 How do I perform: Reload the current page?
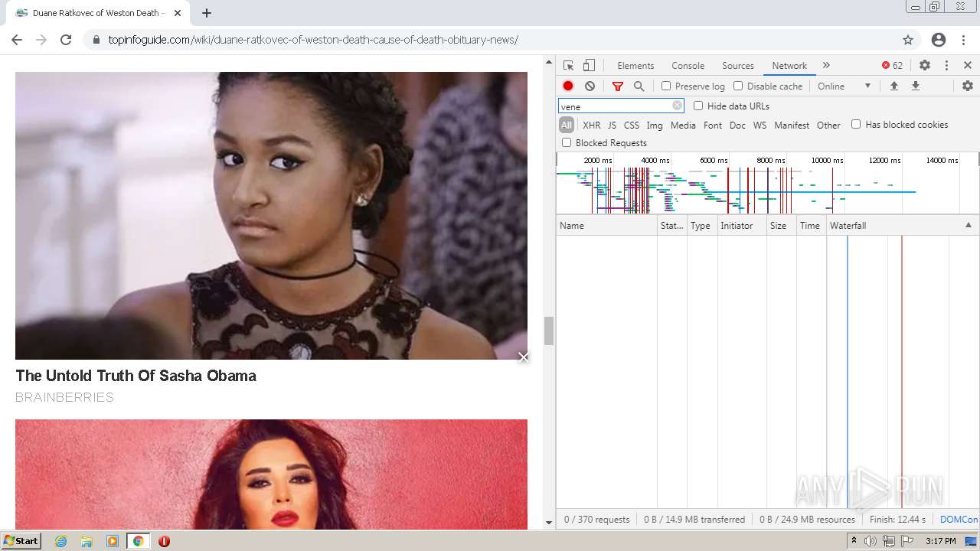pyautogui.click(x=66, y=40)
